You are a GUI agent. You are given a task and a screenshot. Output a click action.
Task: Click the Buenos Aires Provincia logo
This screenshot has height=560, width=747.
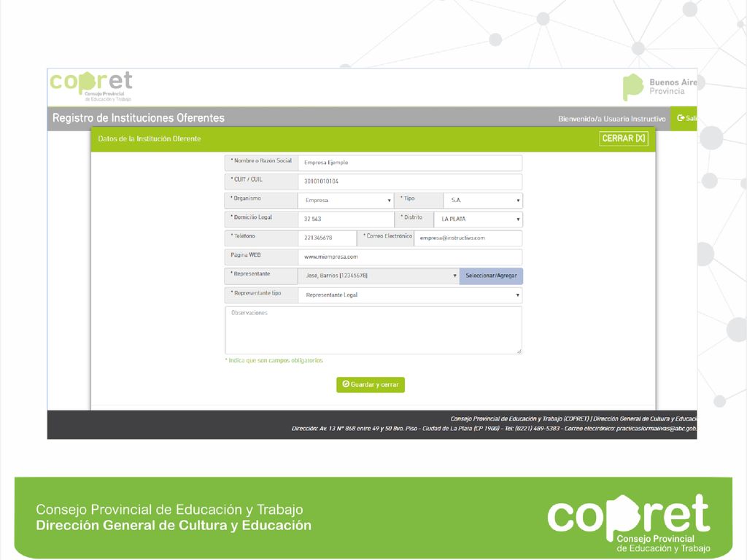tap(659, 87)
